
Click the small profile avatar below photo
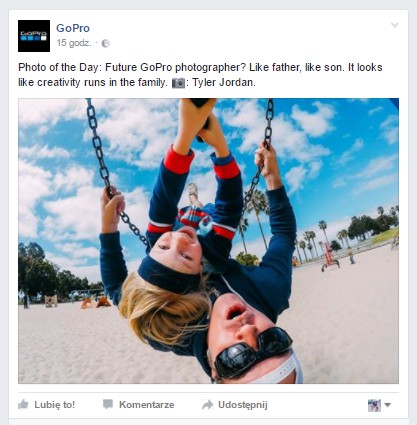pos(374,405)
